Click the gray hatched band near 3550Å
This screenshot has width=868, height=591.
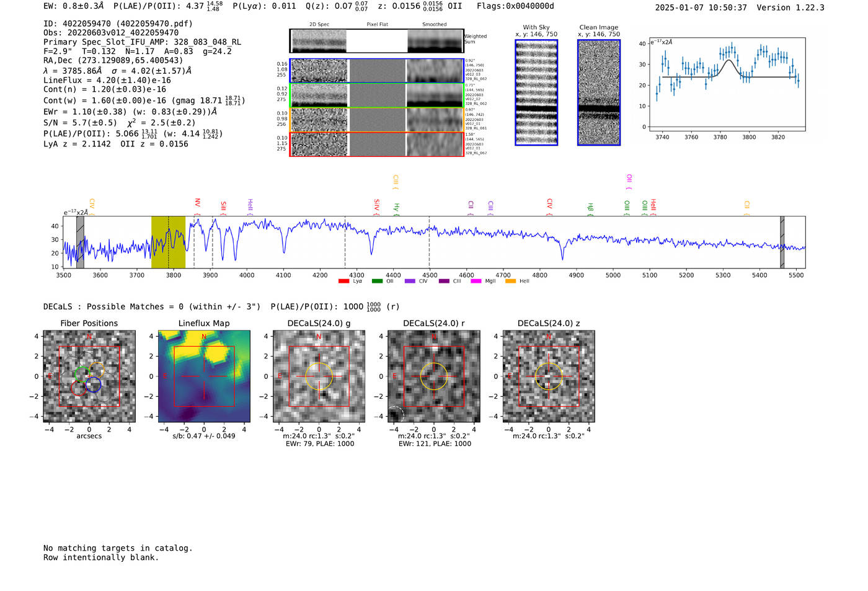(80, 242)
